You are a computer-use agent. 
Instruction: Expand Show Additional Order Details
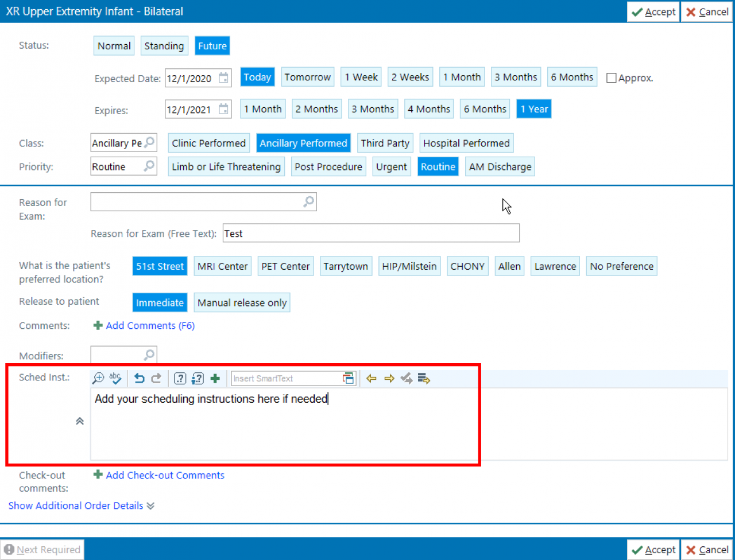pyautogui.click(x=81, y=505)
